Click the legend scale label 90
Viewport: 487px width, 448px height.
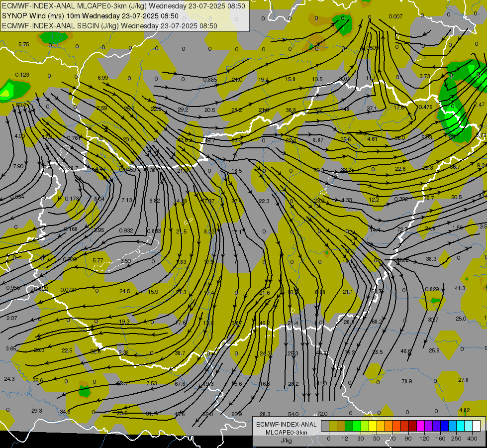coord(408,439)
